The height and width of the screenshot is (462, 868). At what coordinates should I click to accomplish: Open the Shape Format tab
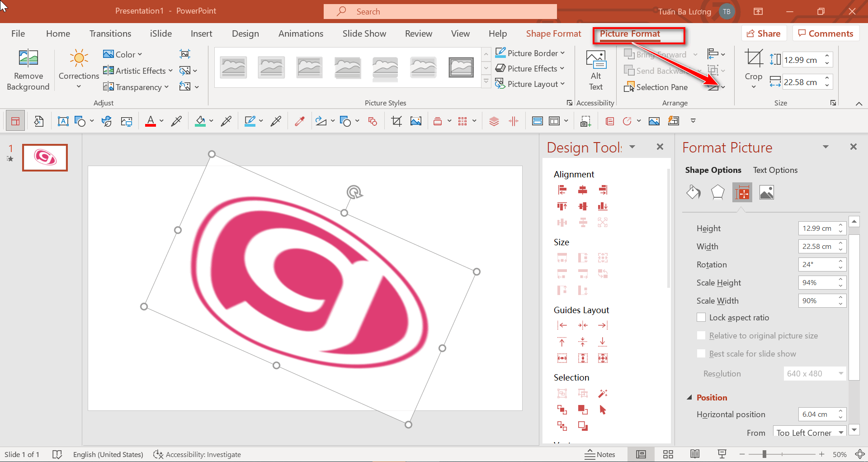tap(553, 33)
